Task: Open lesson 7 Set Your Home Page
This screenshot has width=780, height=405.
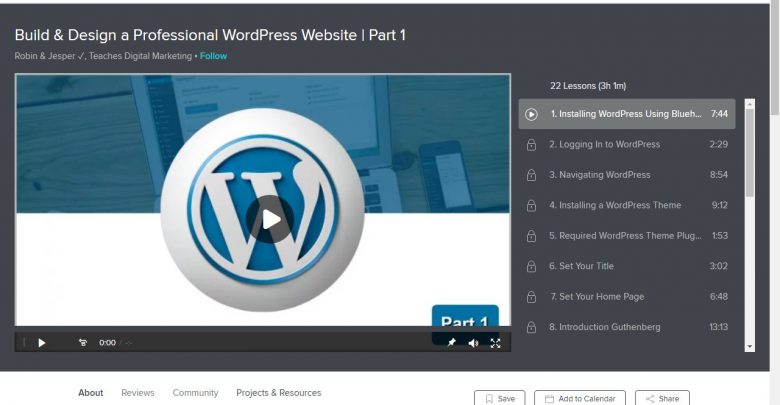Action: (627, 297)
